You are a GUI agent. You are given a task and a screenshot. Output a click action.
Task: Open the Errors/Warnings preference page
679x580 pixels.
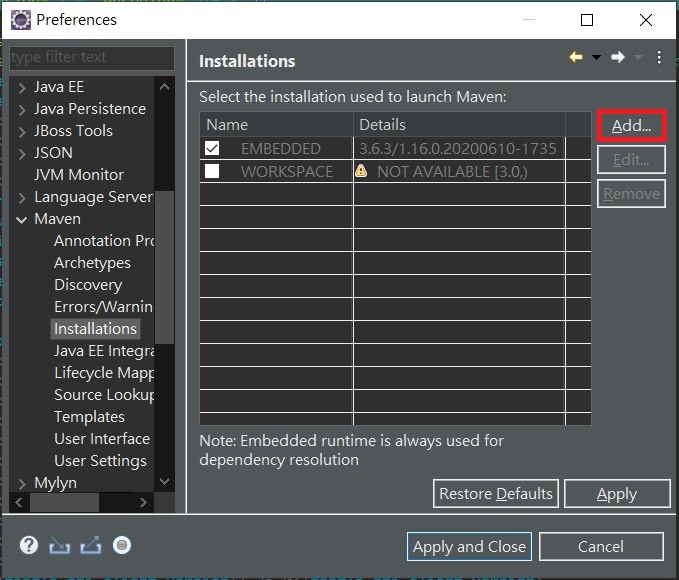coord(103,307)
